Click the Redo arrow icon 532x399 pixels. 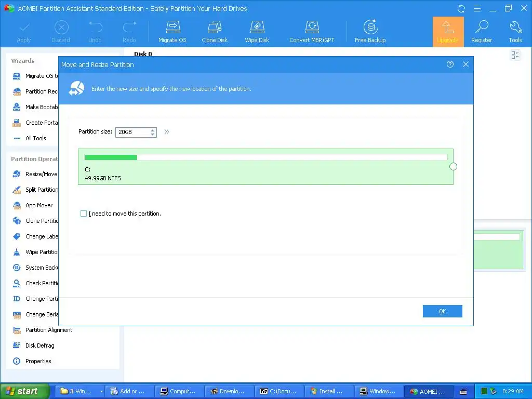coord(129,32)
